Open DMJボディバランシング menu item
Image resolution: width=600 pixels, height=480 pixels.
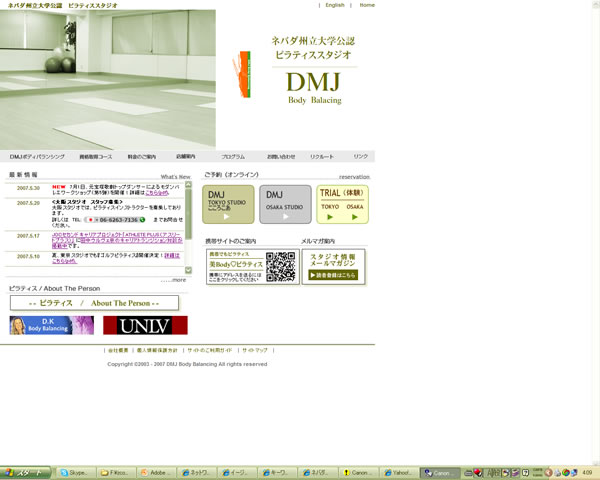pos(37,157)
